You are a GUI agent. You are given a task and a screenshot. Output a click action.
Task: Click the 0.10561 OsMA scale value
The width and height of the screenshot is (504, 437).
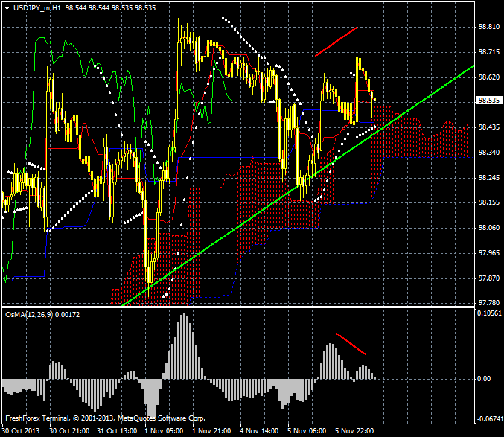click(x=488, y=313)
